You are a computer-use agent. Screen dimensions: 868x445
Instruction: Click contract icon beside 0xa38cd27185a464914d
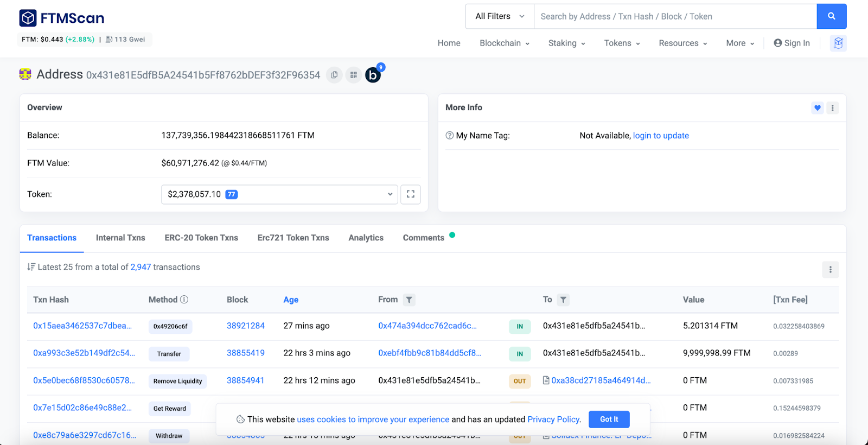[x=546, y=380]
